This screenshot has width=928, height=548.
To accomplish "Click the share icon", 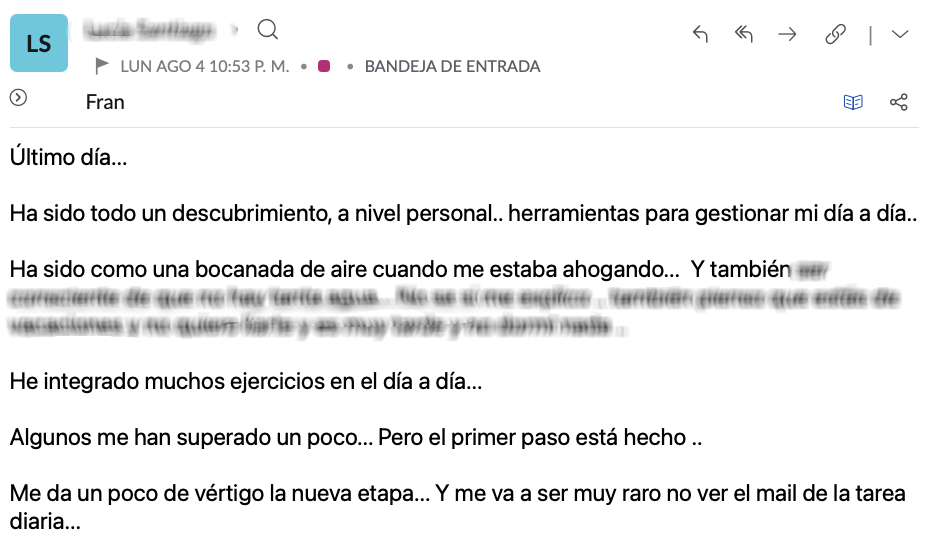I will [x=898, y=102].
